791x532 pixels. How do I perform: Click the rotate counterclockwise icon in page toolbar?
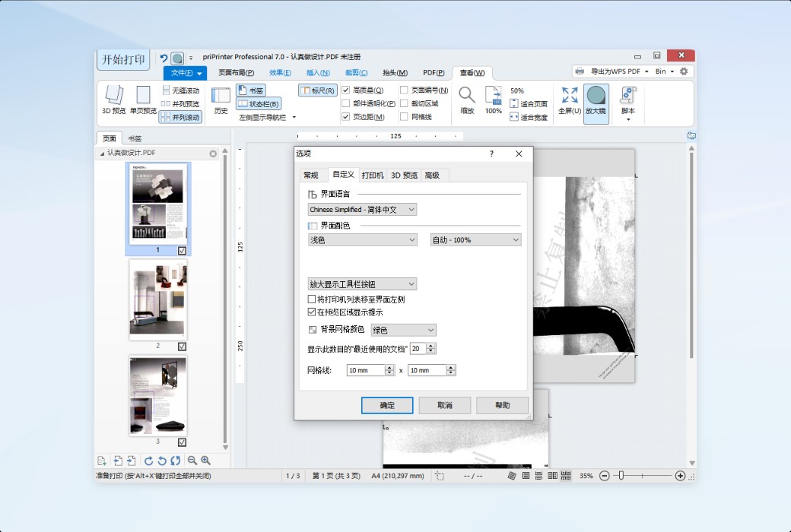(x=162, y=461)
